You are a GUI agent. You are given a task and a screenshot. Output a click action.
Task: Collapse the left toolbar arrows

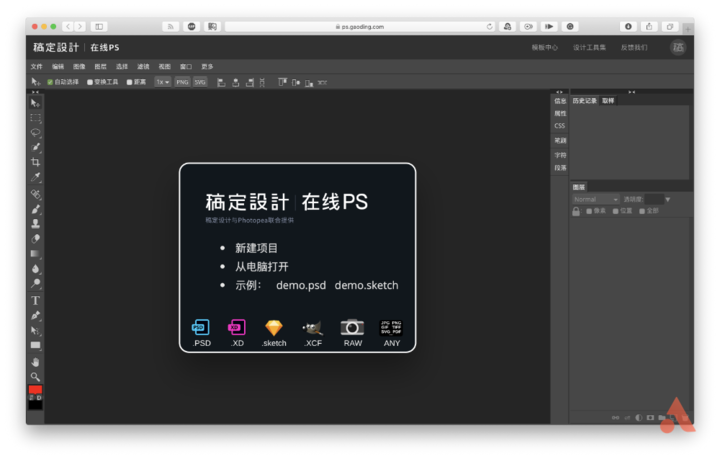coord(35,92)
